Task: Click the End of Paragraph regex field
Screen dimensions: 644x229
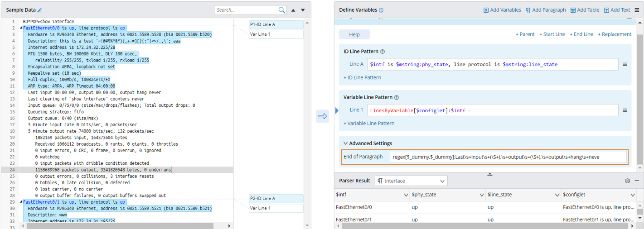Action: tap(508, 157)
